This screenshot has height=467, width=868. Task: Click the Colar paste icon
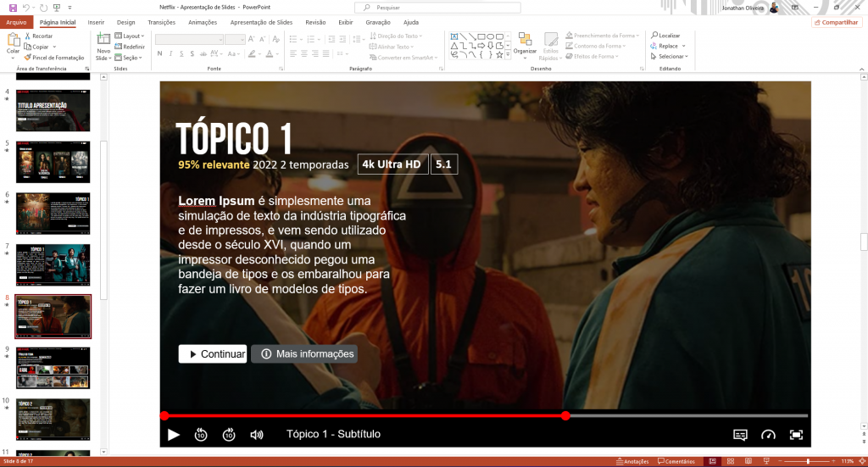13,41
